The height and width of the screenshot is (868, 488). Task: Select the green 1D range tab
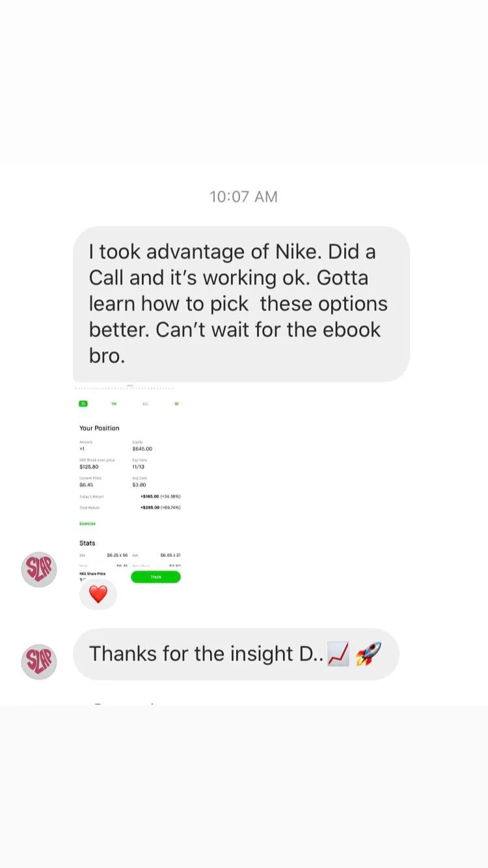tap(83, 403)
